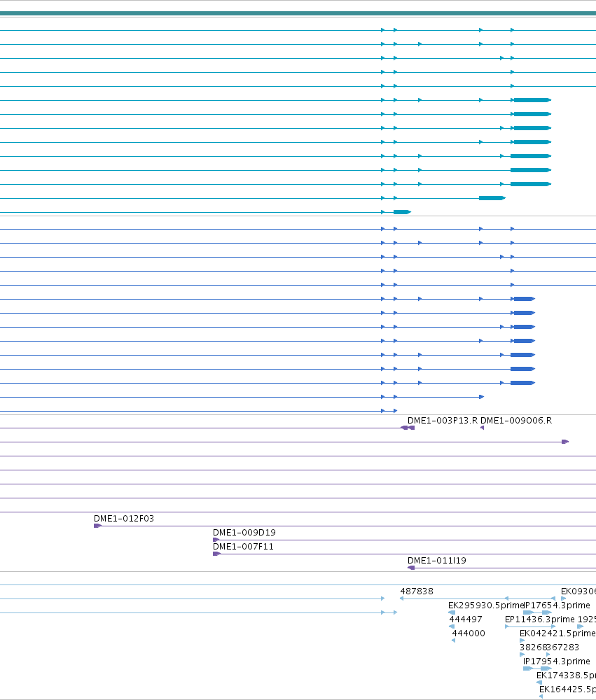This screenshot has width=596, height=700.
Task: Select the IP17654.3prime label
Action: click(557, 605)
